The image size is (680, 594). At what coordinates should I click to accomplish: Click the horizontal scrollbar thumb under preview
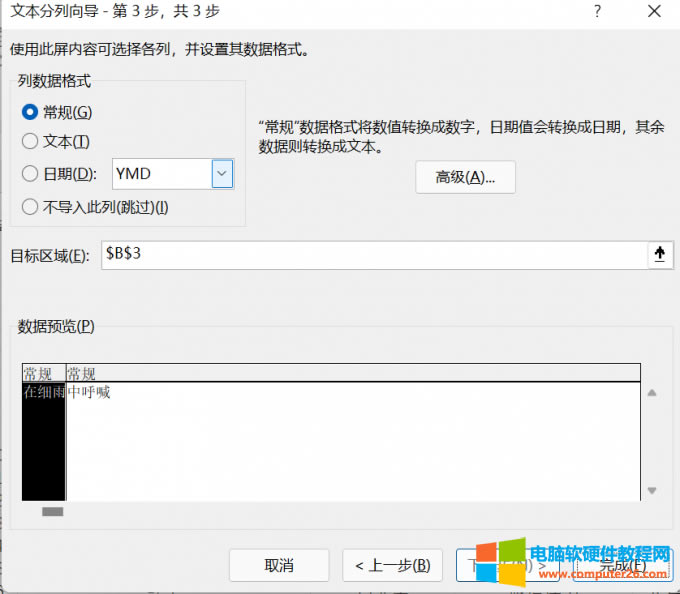[x=52, y=512]
